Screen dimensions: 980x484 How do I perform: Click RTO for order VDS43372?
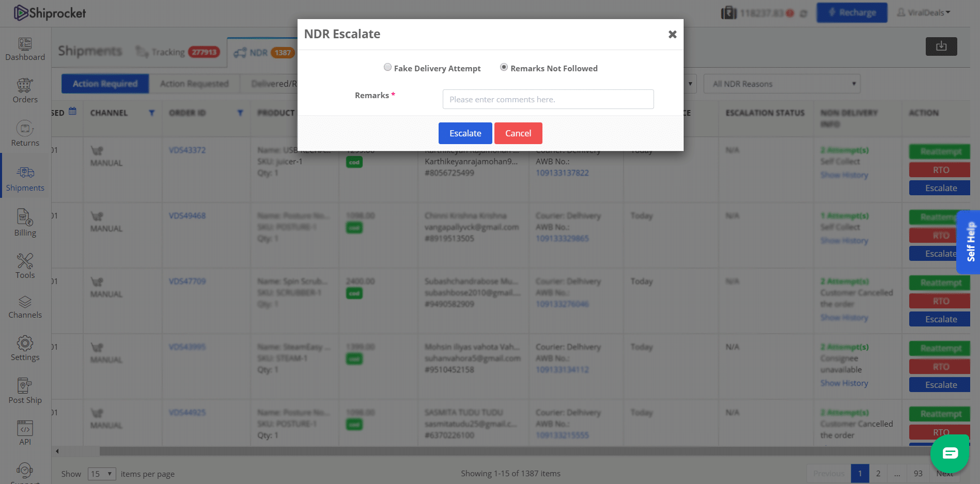pos(940,170)
